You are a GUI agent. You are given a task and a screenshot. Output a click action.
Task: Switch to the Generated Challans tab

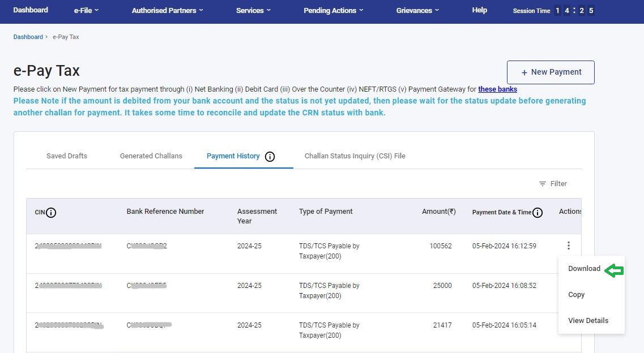[x=151, y=156]
